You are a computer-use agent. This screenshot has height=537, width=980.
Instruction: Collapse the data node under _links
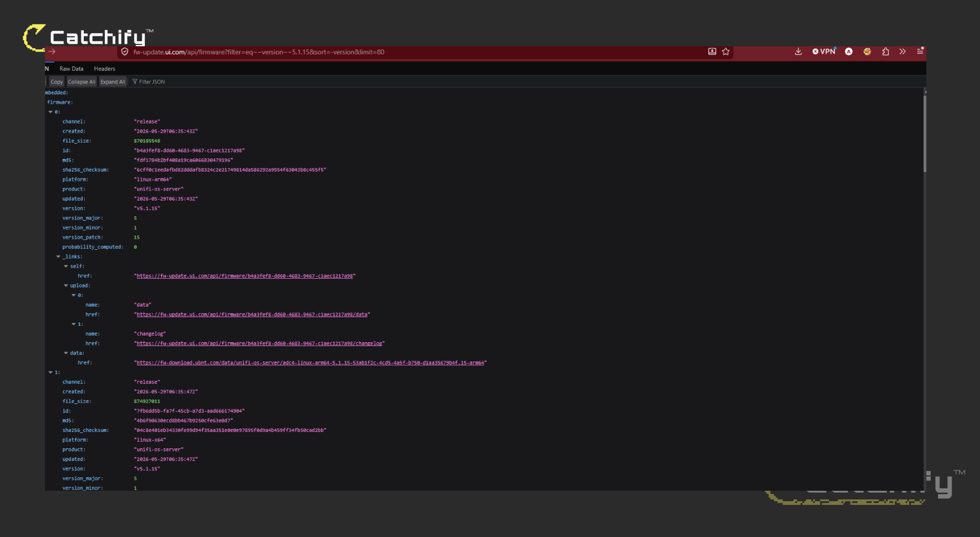(66, 353)
